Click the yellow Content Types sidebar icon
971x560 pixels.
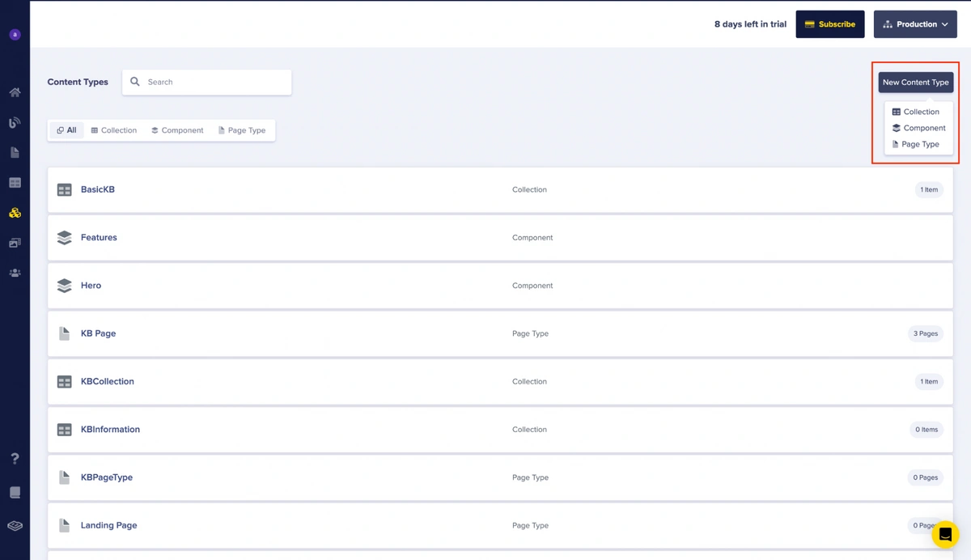(15, 213)
